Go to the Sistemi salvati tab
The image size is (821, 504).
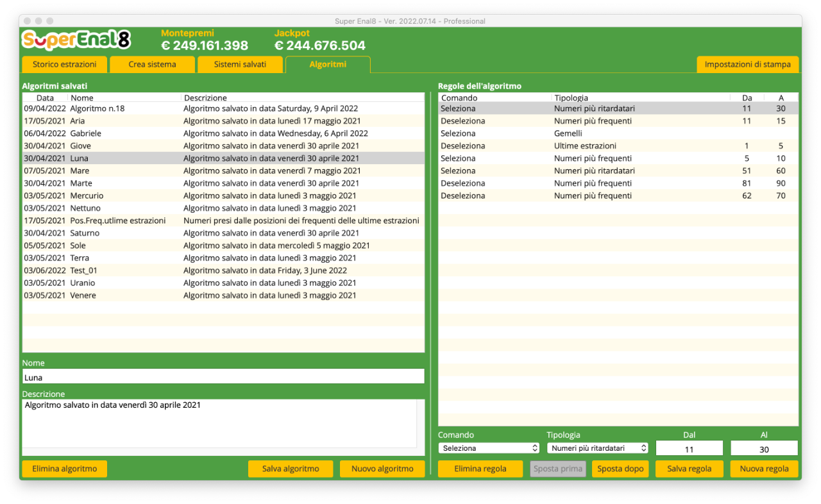pos(240,64)
